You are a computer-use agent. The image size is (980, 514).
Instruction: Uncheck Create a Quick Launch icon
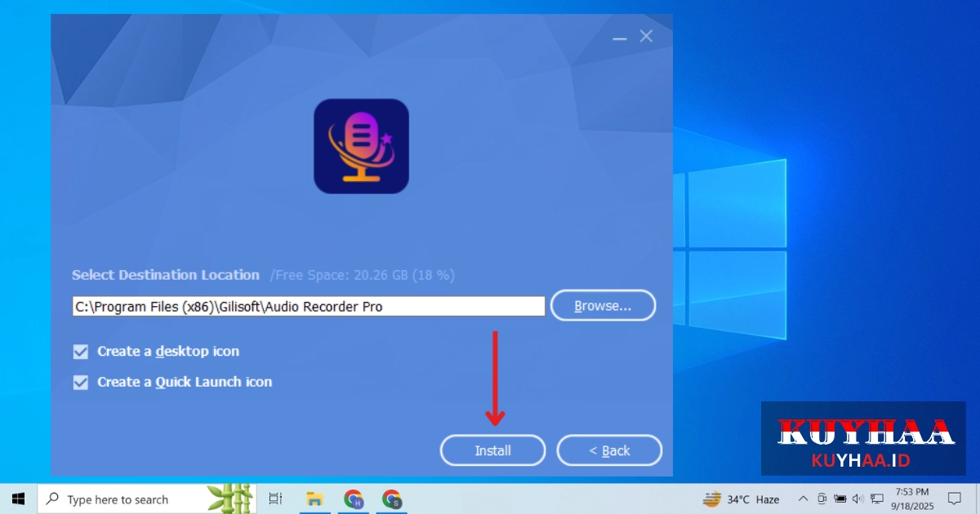[80, 382]
